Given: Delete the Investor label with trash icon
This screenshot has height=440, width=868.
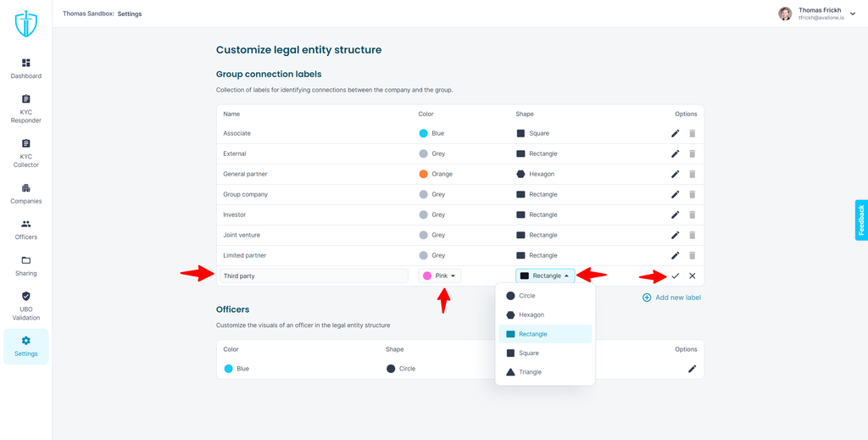Looking at the screenshot, I should [x=692, y=214].
